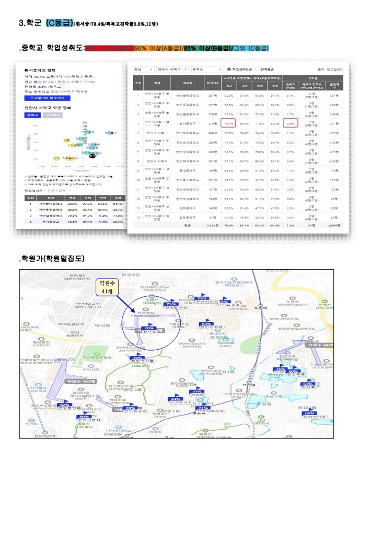Click the 포레나천안두정 apartment icon

pyautogui.click(x=284, y=316)
